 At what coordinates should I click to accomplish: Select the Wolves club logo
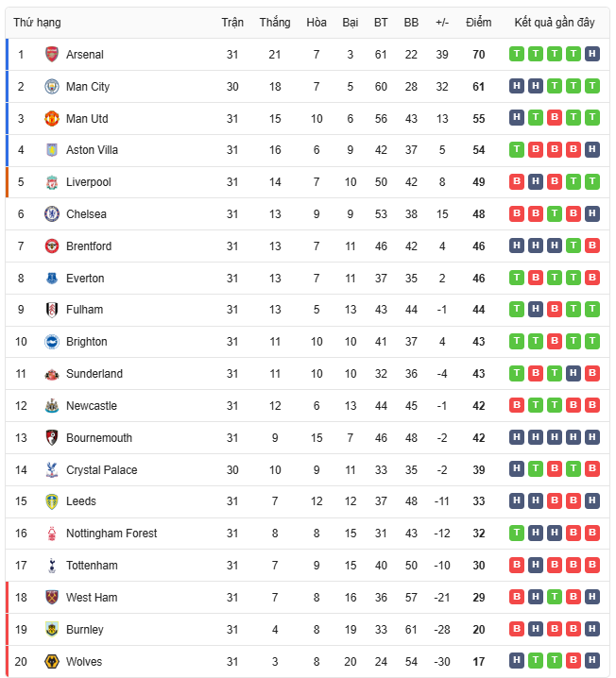[x=52, y=661]
